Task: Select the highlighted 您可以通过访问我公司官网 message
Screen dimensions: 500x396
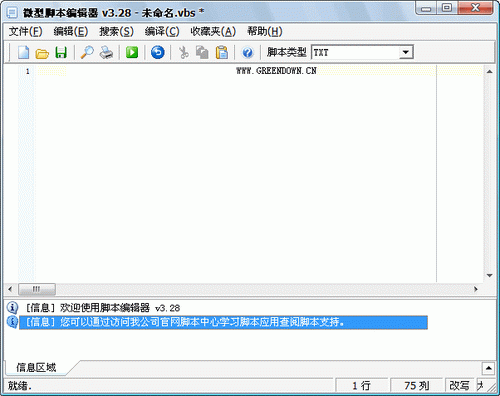Action: 223,322
